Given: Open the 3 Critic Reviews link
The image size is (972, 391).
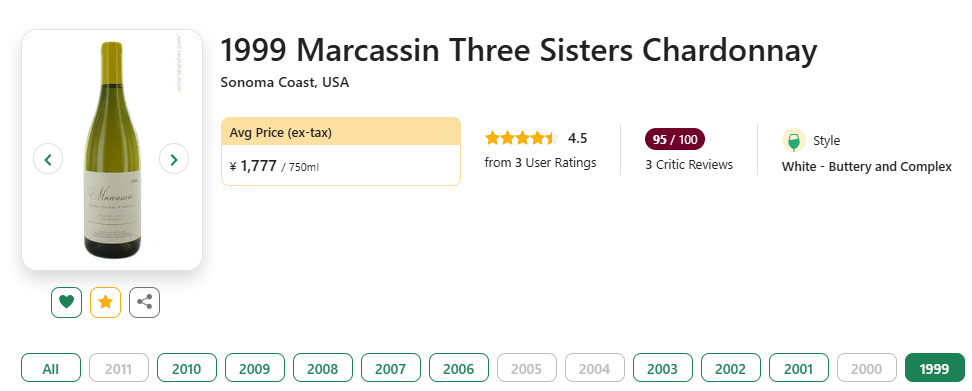Looking at the screenshot, I should [689, 165].
